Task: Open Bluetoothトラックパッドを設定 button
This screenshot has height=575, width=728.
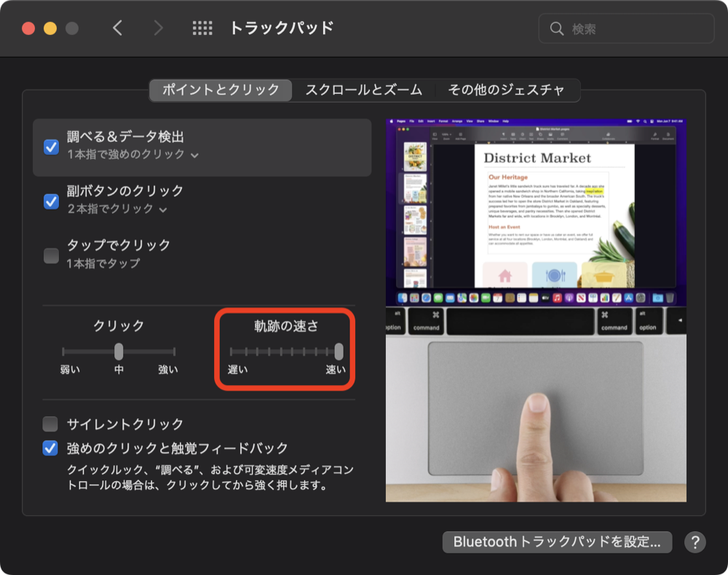Action: [557, 542]
